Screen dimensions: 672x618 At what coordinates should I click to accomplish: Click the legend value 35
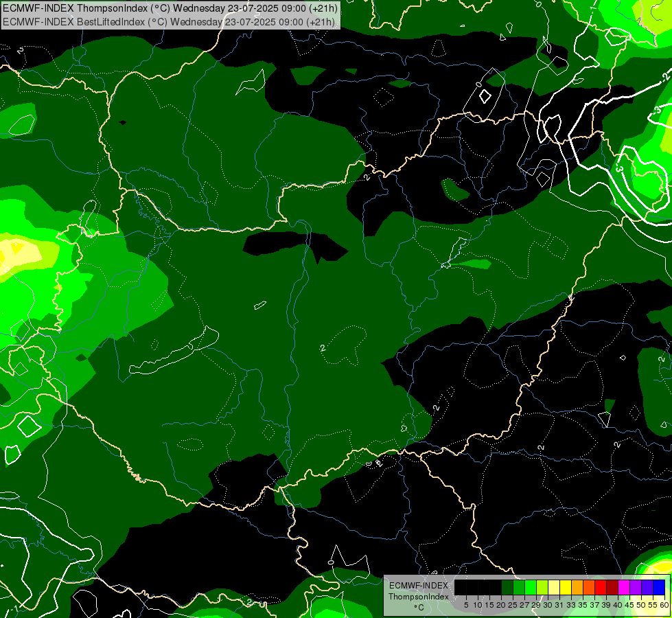(583, 605)
